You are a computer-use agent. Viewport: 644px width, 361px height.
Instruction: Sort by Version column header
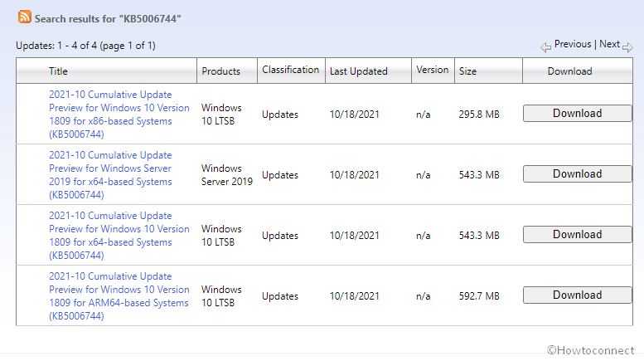pyautogui.click(x=433, y=70)
